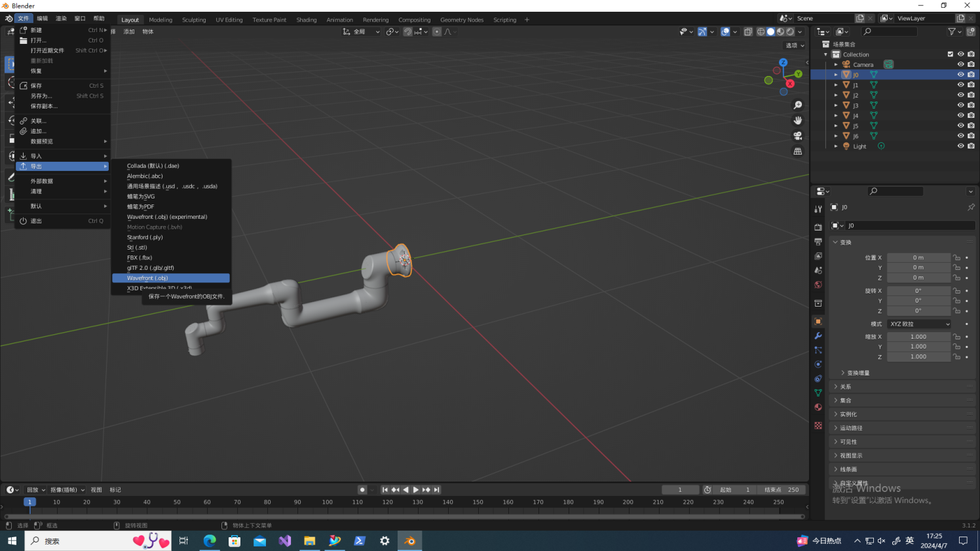Toggle visibility of Light object

(x=961, y=146)
